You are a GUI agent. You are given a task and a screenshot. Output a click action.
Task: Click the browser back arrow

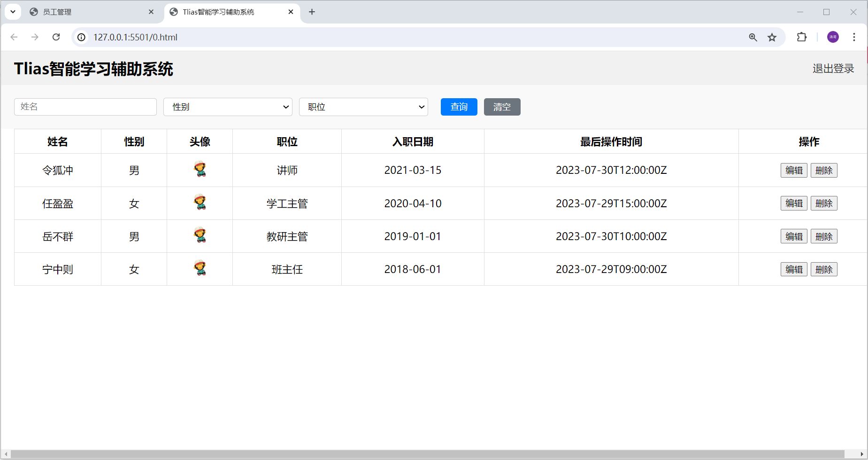(x=14, y=37)
